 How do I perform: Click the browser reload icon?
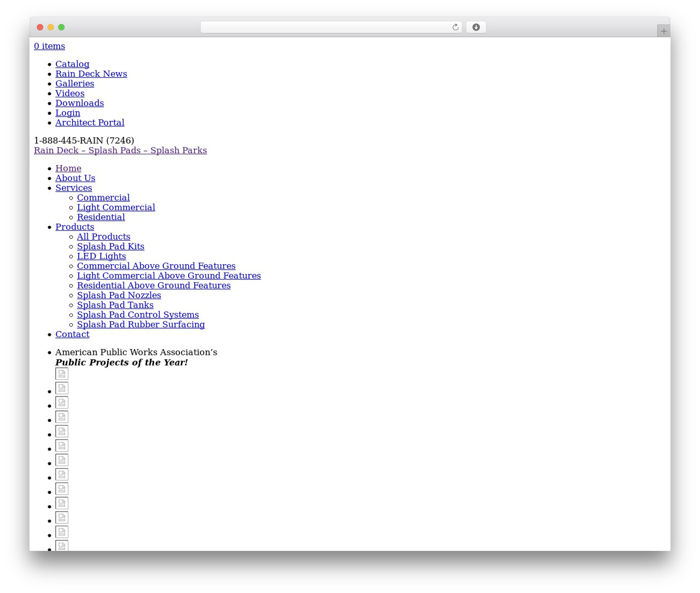455,27
